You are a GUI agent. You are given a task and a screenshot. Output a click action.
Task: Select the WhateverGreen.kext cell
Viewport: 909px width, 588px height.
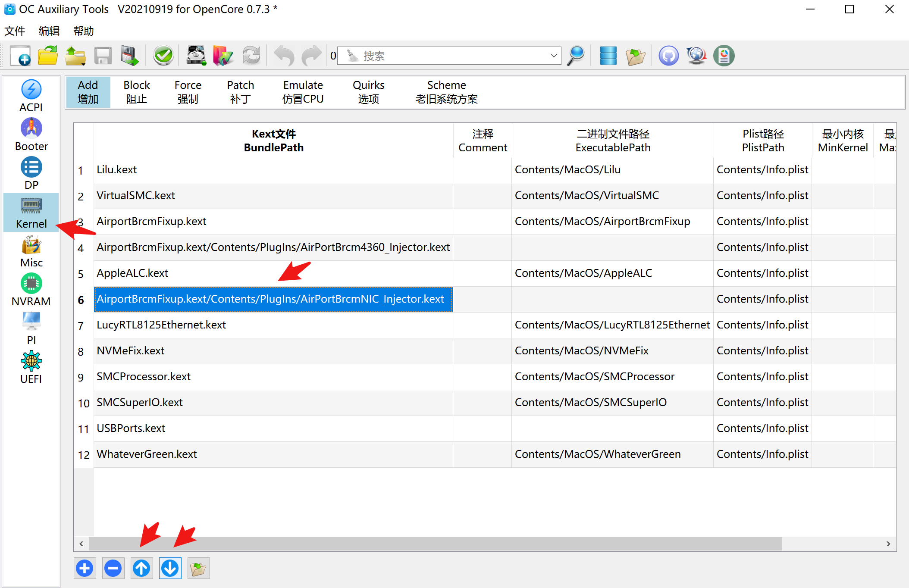pos(273,454)
